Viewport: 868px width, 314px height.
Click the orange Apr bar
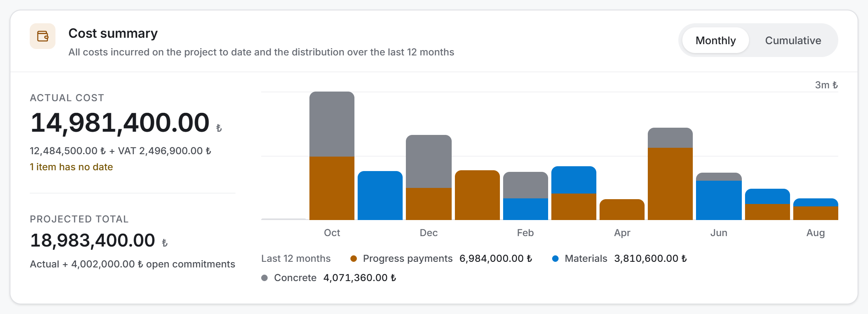coord(622,210)
